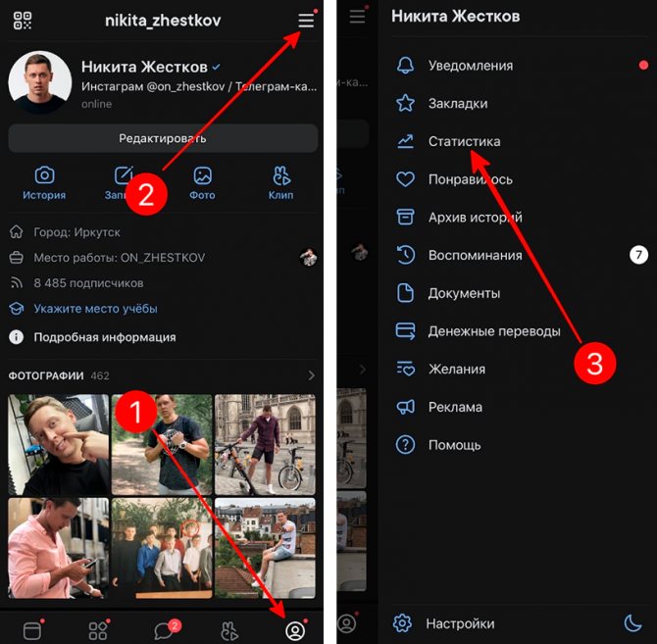This screenshot has width=657, height=644.
Task: Click the bell notifications icon
Action: (405, 66)
